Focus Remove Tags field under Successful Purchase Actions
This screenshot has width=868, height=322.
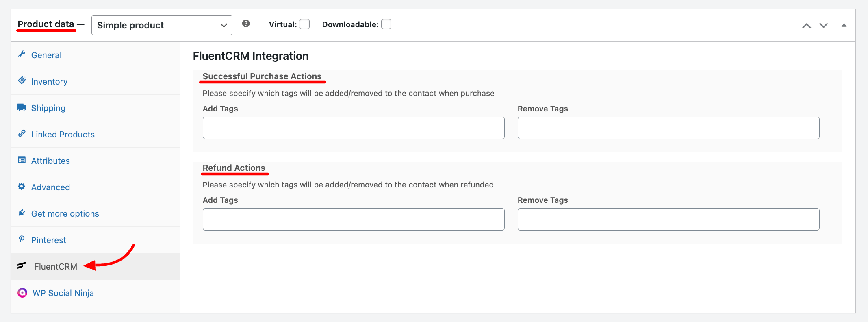point(668,128)
